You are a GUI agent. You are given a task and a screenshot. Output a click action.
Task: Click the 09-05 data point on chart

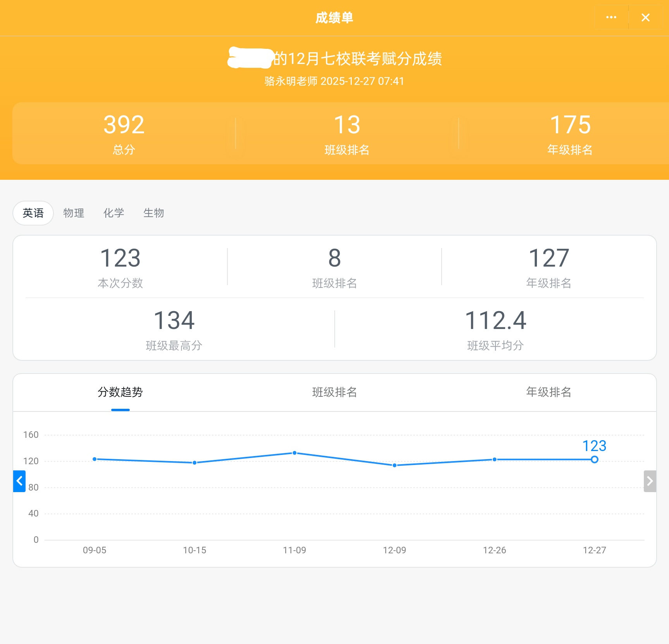click(x=95, y=459)
